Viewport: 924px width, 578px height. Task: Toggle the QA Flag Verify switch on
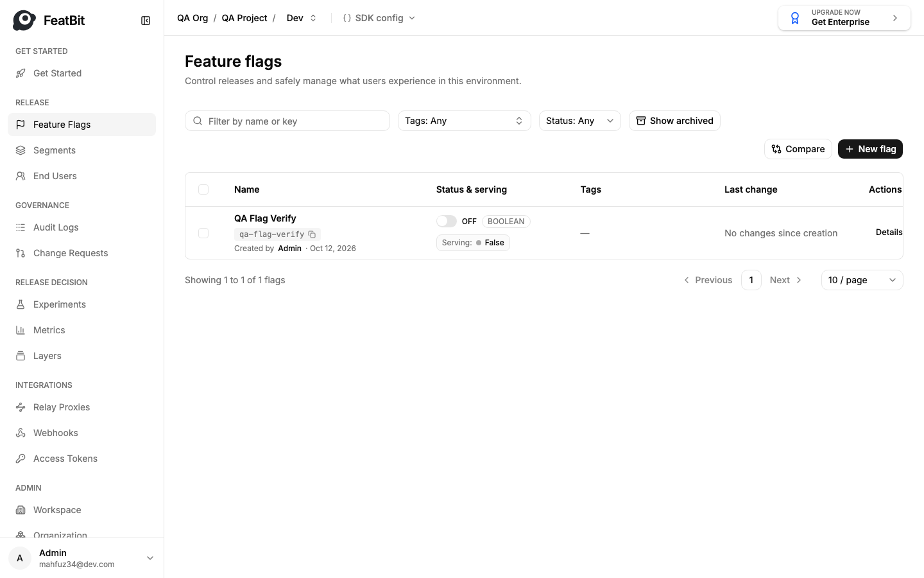pyautogui.click(x=447, y=221)
